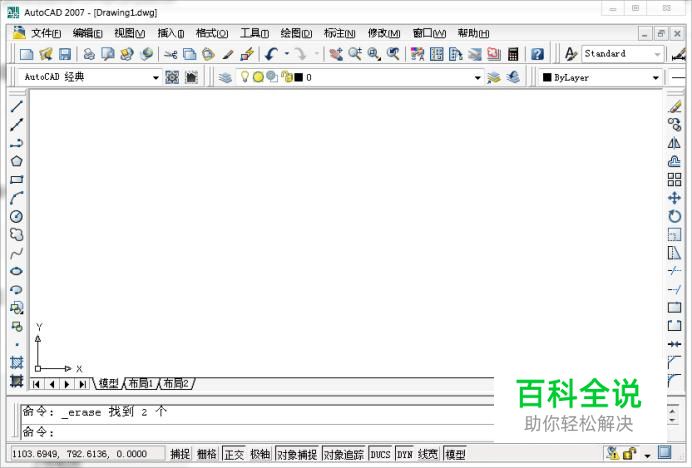Select the Ellipse tool
The image size is (692, 468).
pos(16,271)
